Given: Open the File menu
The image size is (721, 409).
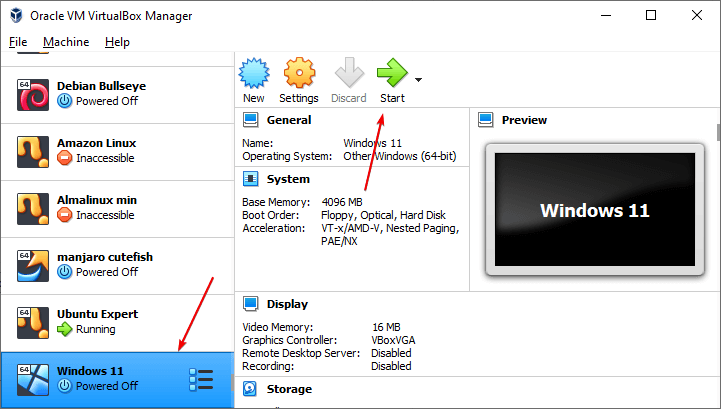Looking at the screenshot, I should 18,42.
